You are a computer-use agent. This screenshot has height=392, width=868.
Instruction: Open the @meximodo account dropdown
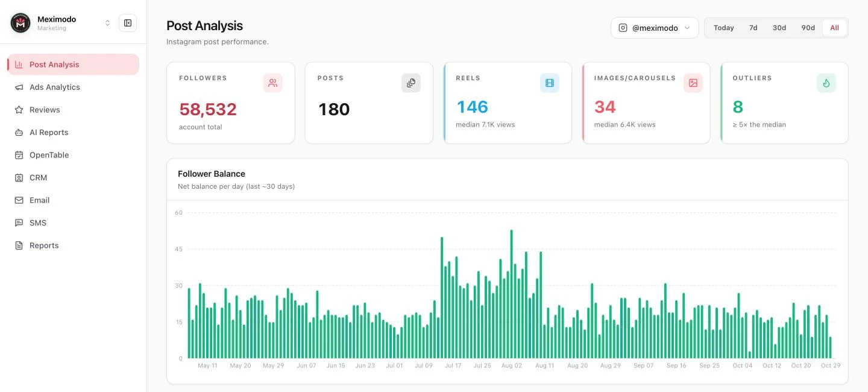(655, 28)
